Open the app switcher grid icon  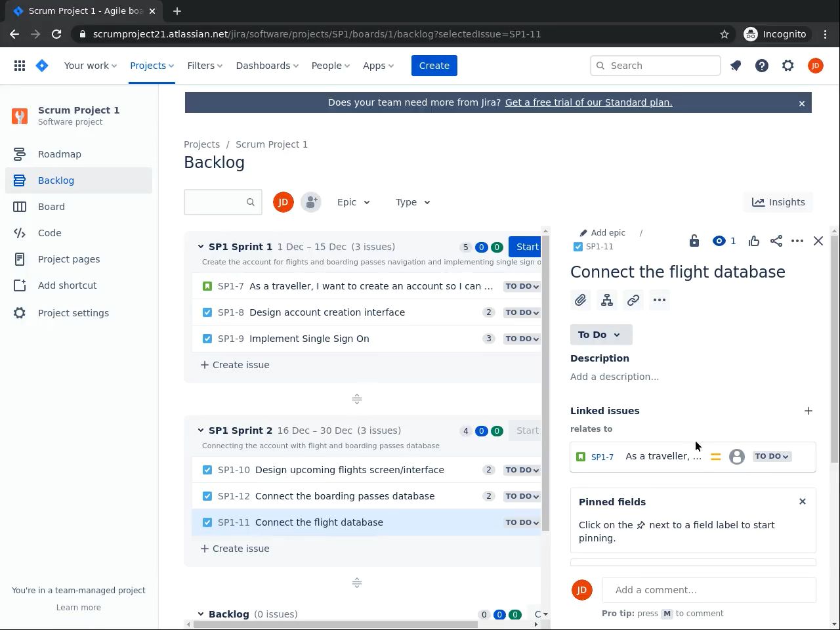pos(20,66)
